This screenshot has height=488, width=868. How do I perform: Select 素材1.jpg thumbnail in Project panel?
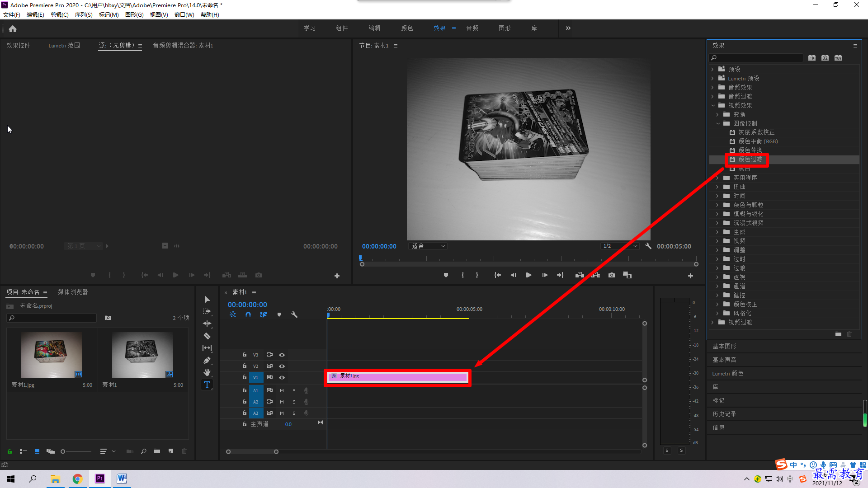point(52,355)
